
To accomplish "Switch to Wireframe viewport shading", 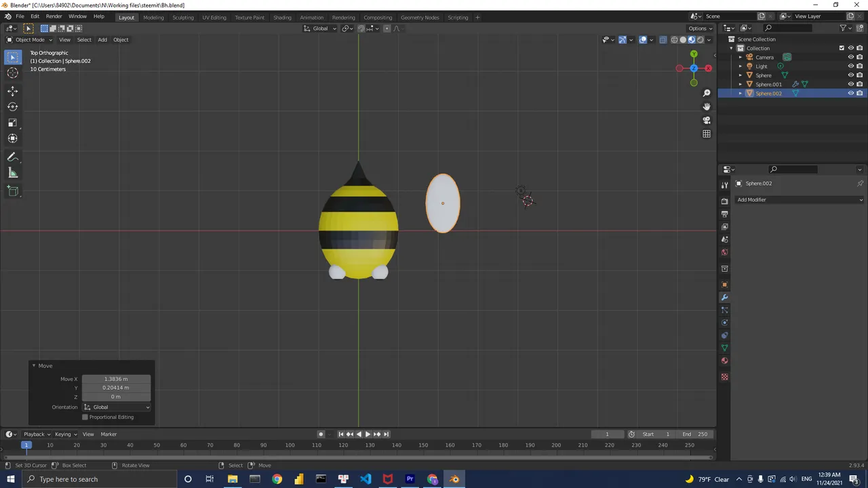I will [674, 39].
